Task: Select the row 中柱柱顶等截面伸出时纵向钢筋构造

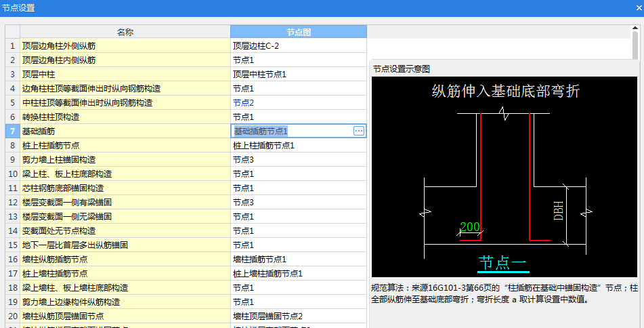Action: 125,103
